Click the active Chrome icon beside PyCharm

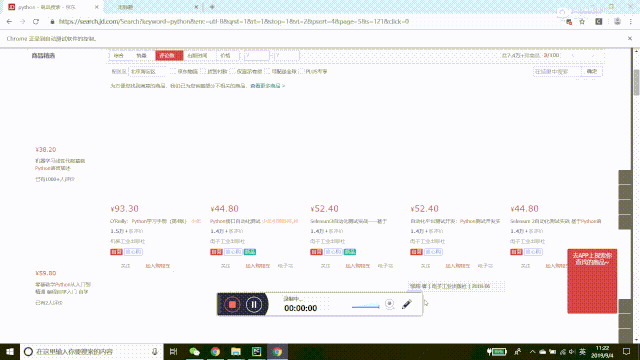pos(277,351)
